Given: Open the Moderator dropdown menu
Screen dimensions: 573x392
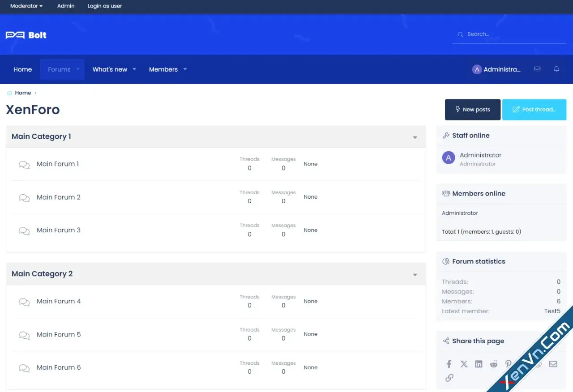Looking at the screenshot, I should tap(26, 6).
